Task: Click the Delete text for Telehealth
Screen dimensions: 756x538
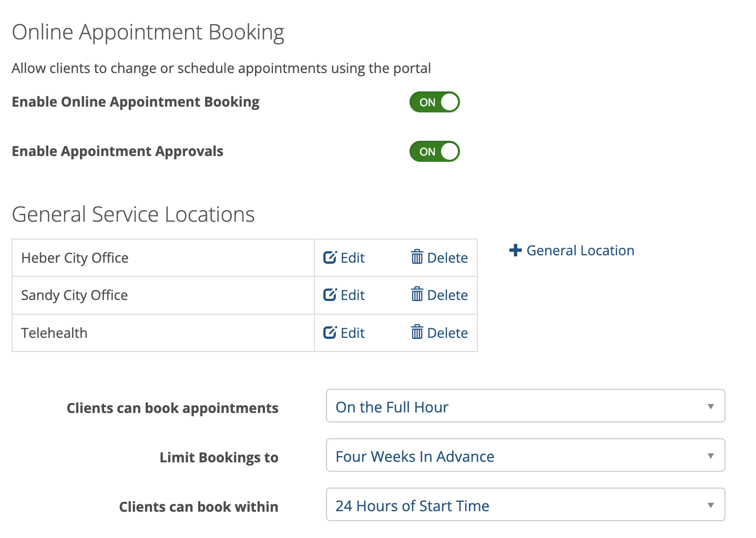Action: pos(448,333)
